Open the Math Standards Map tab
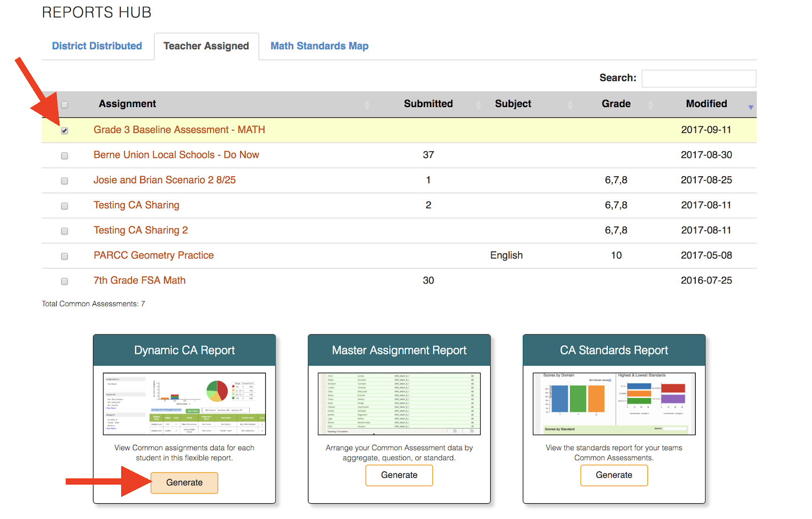 tap(320, 46)
